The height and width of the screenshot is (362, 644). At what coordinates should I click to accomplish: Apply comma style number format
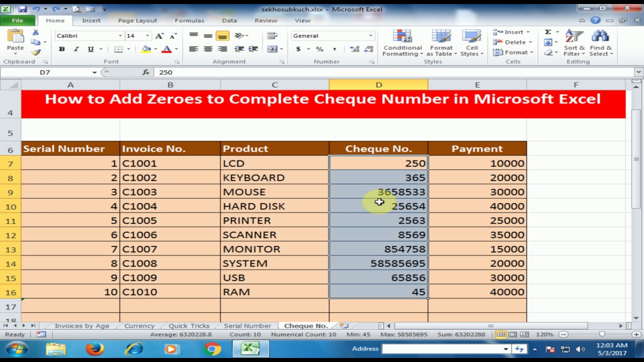pos(334,49)
